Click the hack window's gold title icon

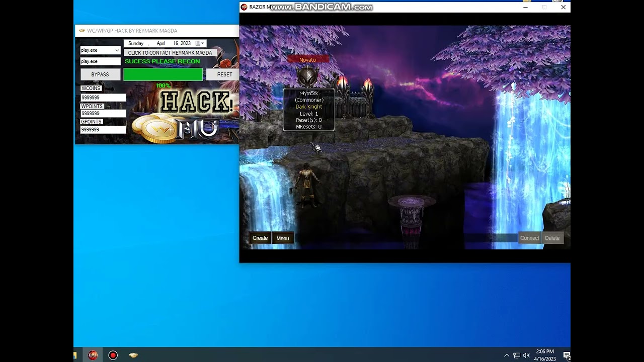(x=82, y=31)
